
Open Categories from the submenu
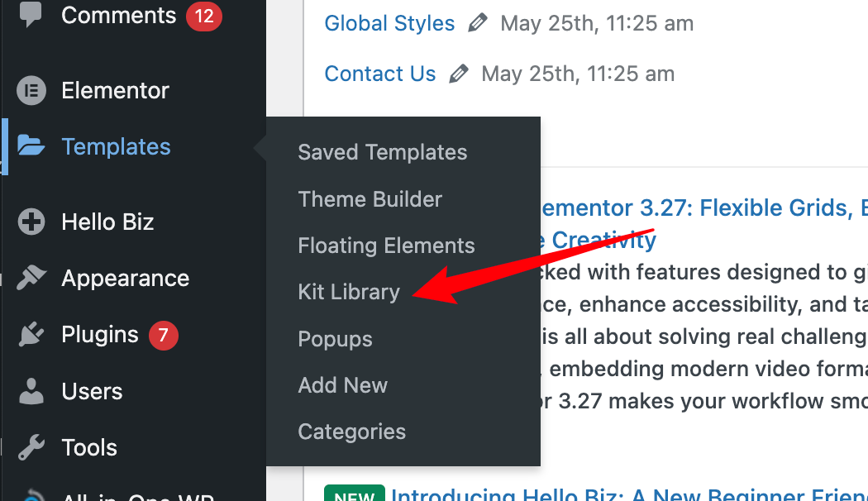(x=351, y=432)
